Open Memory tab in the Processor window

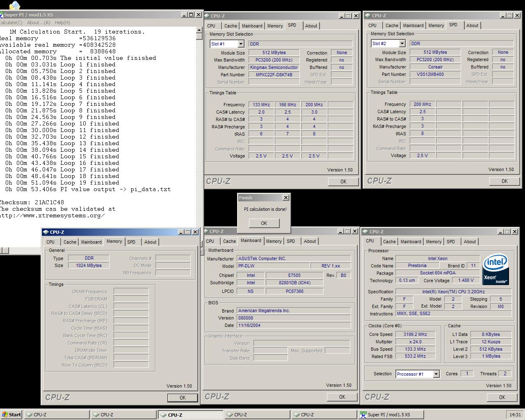pos(434,242)
